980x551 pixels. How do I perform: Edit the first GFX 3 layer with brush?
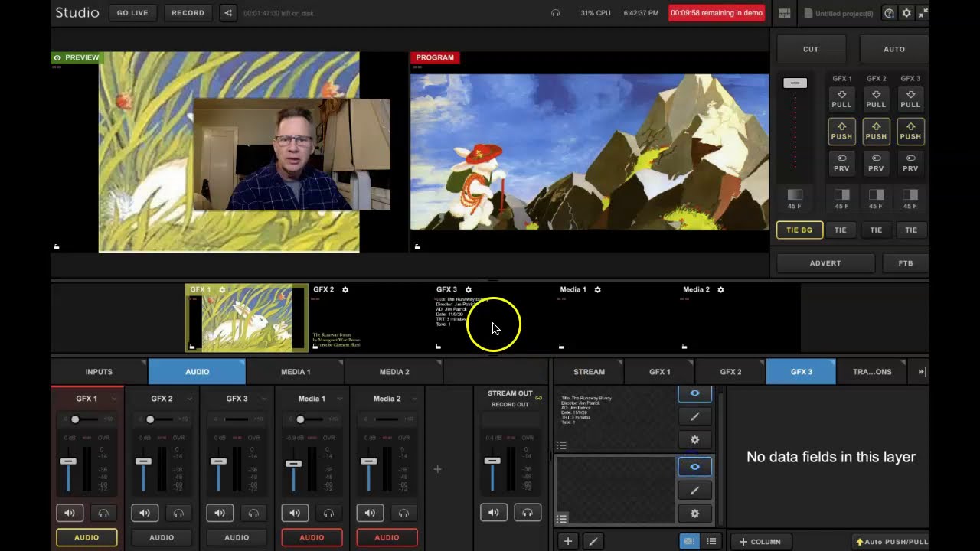[694, 417]
